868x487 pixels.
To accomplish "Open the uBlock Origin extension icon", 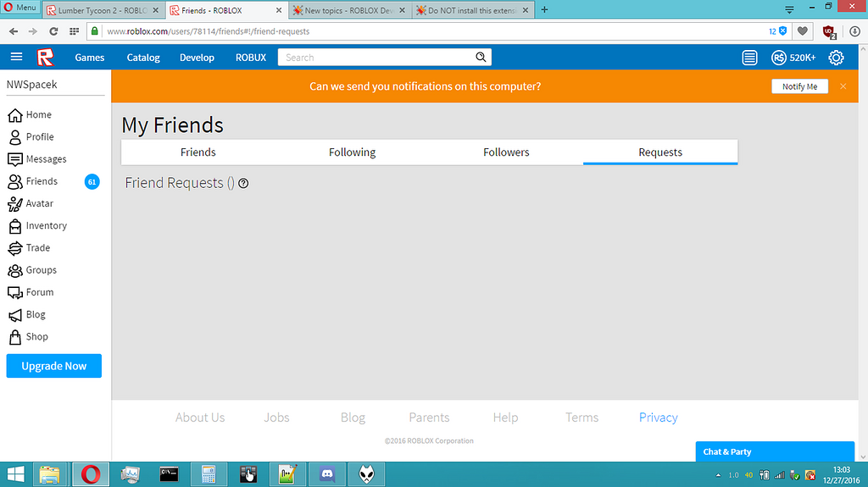I will [x=829, y=31].
